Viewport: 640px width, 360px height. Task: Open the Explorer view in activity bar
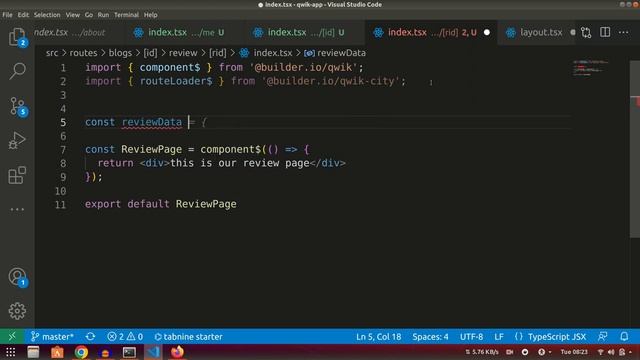point(17,37)
